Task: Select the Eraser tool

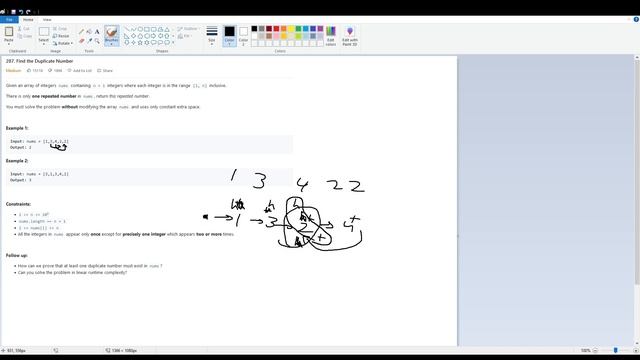Action: (82, 41)
